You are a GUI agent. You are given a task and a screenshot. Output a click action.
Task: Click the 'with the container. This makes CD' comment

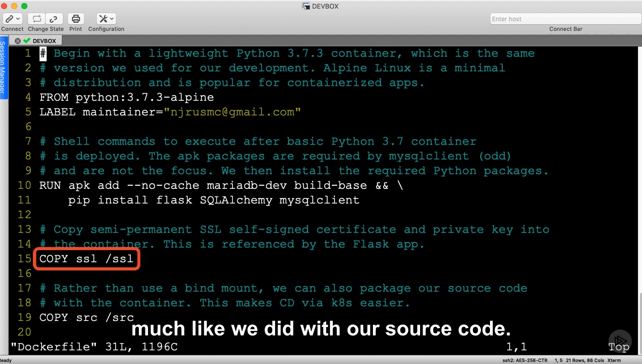click(x=225, y=303)
